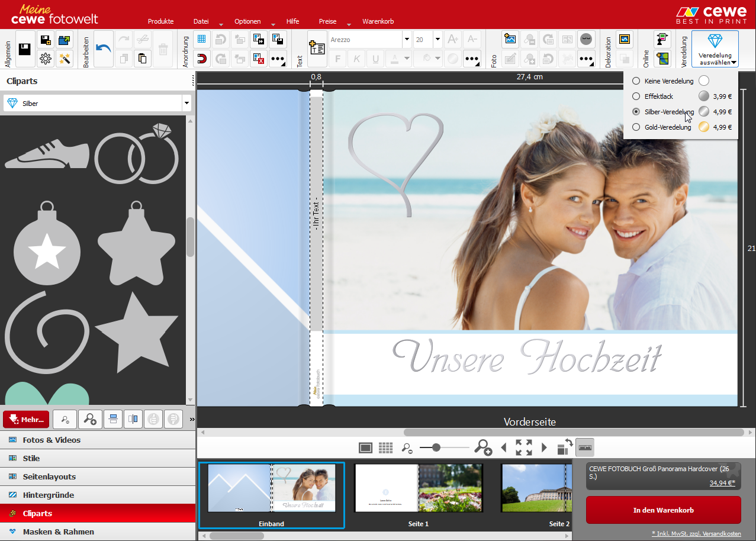
Task: Undo the last action with the blue arrow
Action: click(x=104, y=49)
